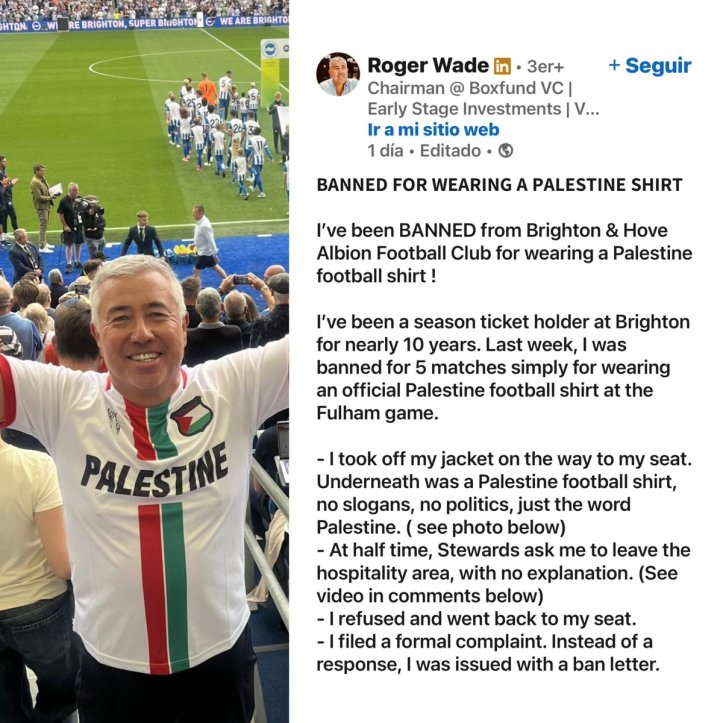
Task: Tap the Palestine flag crest on shirt
Action: point(191,416)
